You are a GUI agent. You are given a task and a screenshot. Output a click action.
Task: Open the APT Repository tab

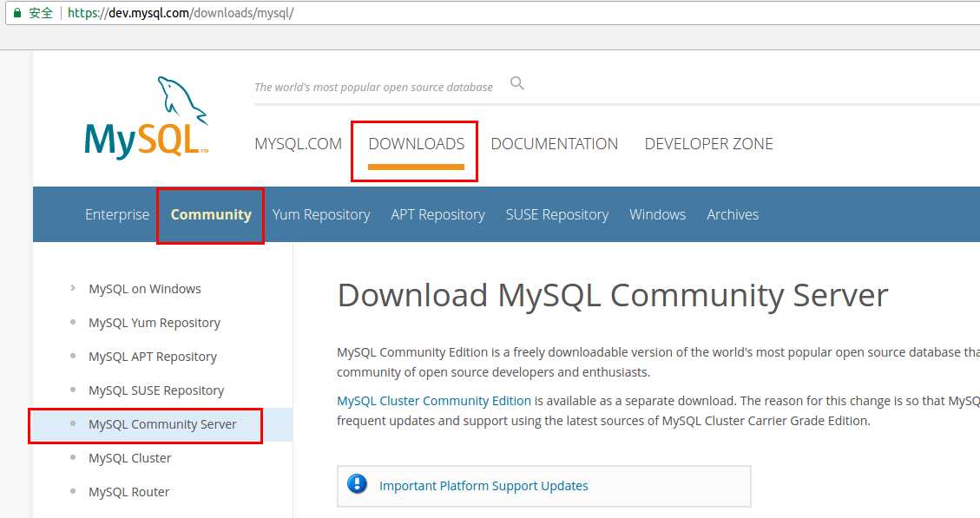(438, 214)
